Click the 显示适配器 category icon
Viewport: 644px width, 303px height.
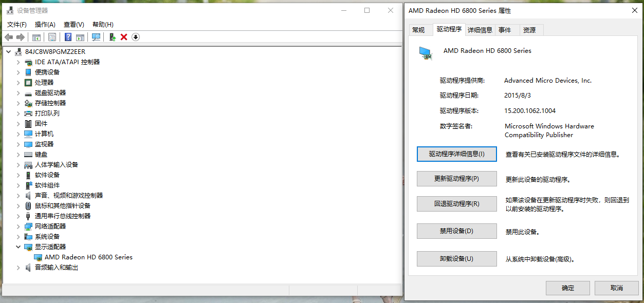(28, 247)
